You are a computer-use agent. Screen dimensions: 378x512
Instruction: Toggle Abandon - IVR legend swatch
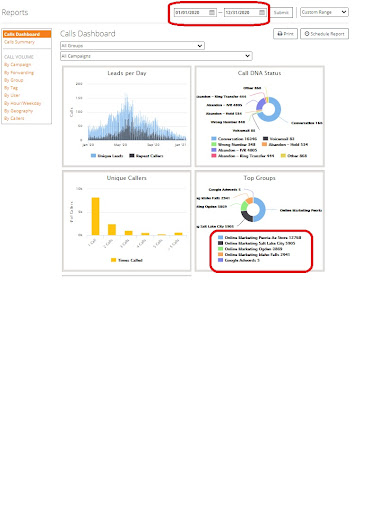[x=214, y=150]
